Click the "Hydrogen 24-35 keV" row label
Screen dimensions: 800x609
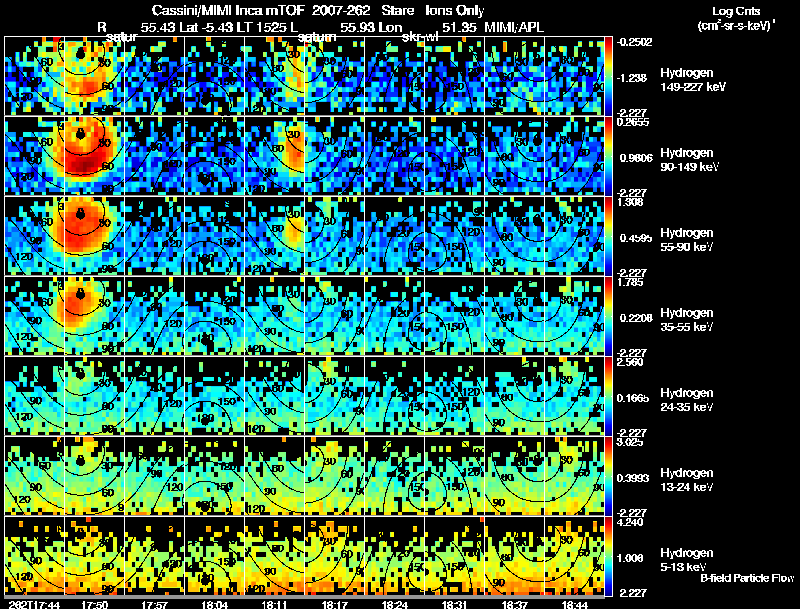click(687, 400)
